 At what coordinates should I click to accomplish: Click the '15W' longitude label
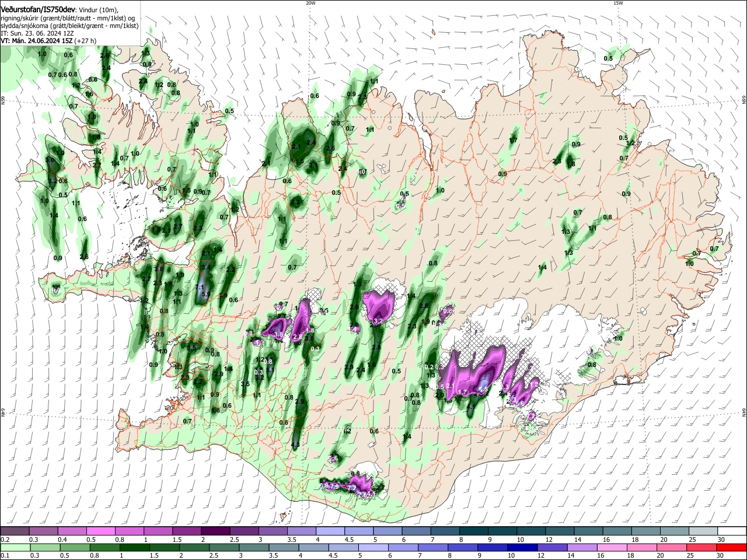click(618, 3)
